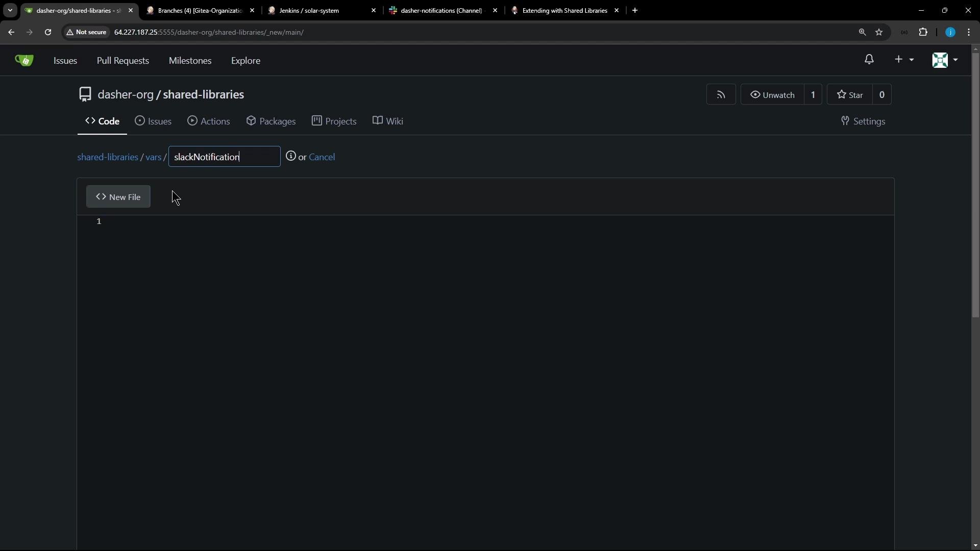Reload the current page
Viewport: 980px width, 551px height.
48,32
